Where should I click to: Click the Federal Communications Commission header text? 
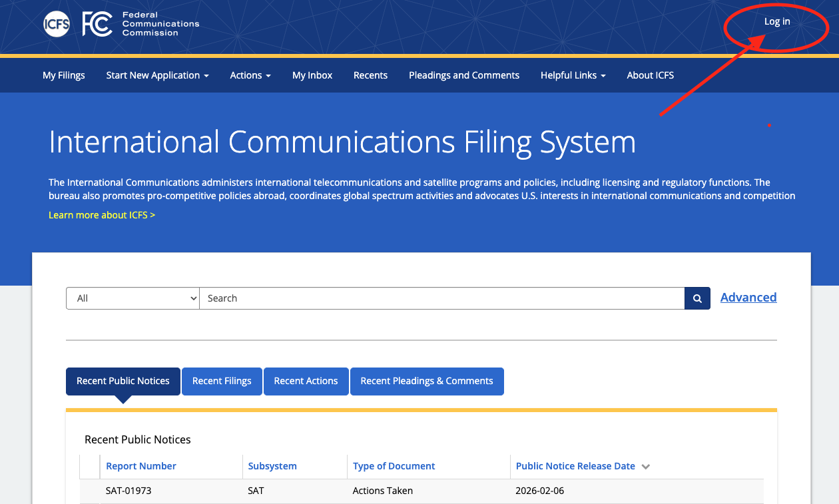[160, 24]
